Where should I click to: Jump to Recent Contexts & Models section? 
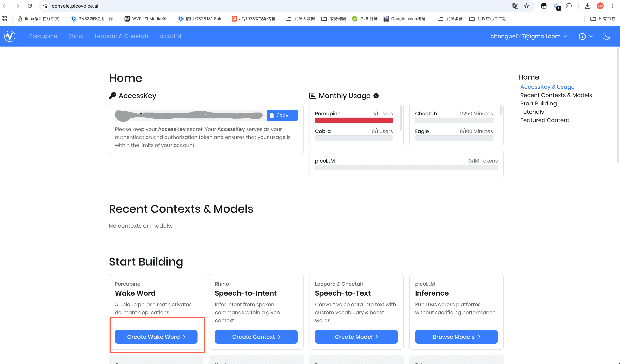point(556,95)
